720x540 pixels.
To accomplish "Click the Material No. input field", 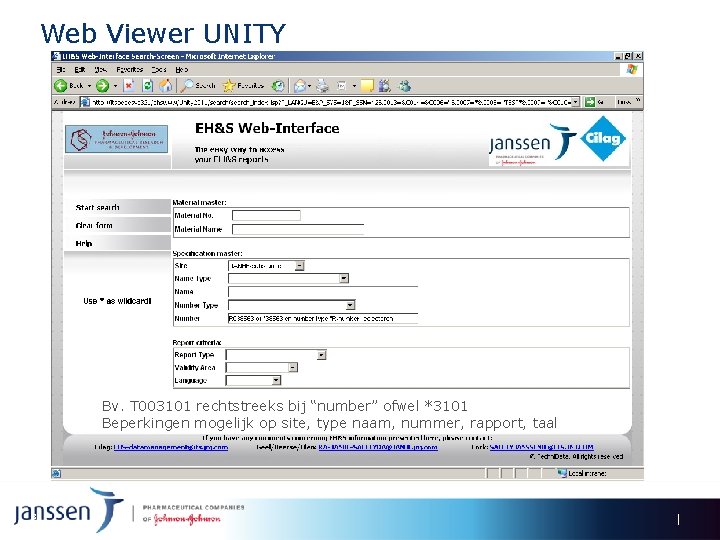I will 266,215.
